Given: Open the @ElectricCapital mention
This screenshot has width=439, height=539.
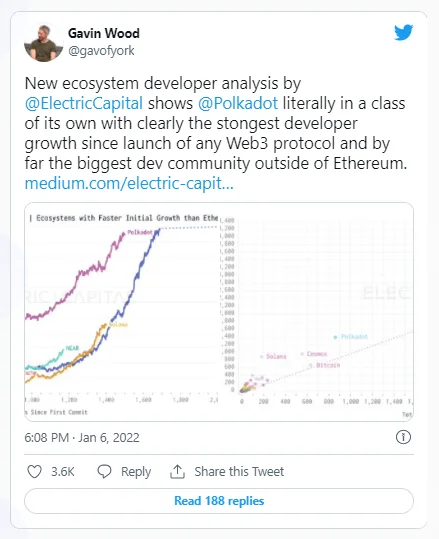Looking at the screenshot, I should [84, 103].
